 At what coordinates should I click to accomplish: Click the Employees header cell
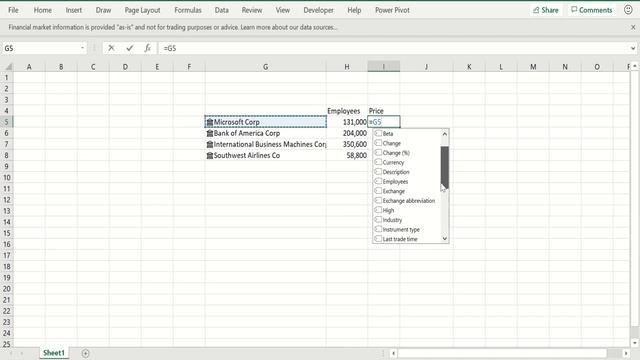[x=347, y=111]
